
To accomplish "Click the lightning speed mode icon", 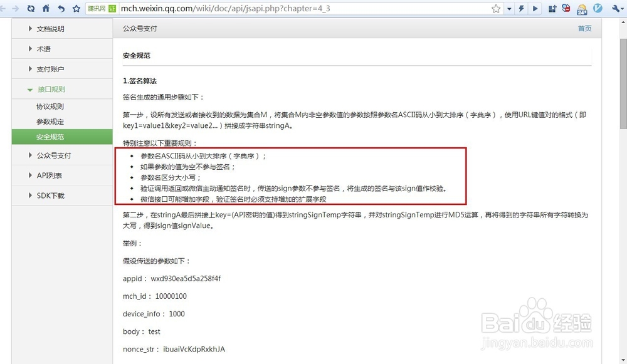I will 522,8.
